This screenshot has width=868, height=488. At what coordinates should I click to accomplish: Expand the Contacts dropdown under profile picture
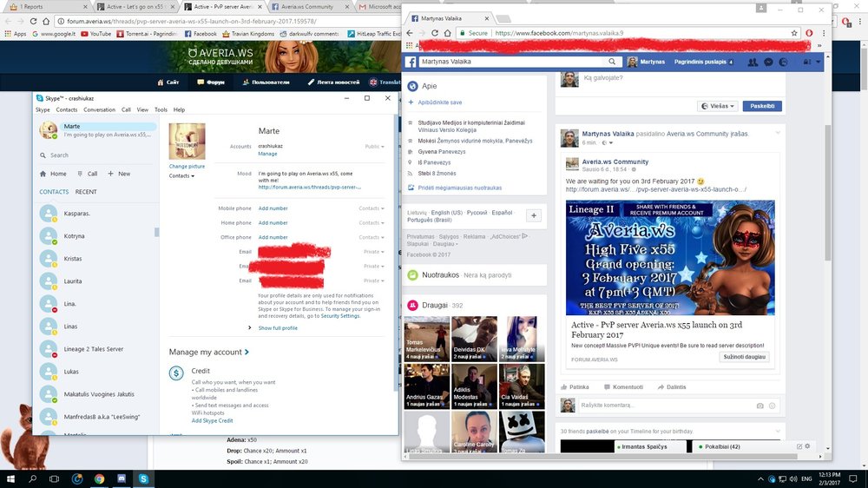(x=181, y=176)
